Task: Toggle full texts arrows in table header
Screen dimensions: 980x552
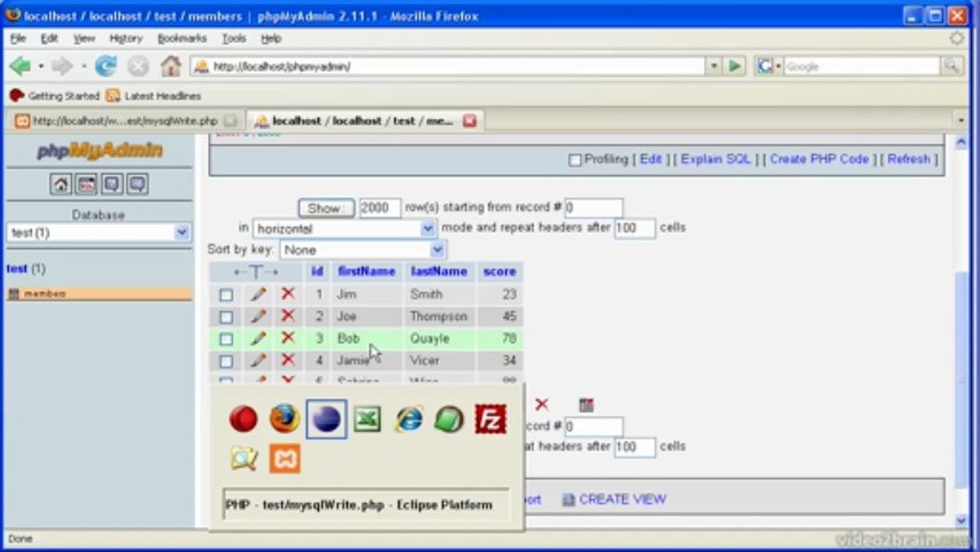Action: 256,271
